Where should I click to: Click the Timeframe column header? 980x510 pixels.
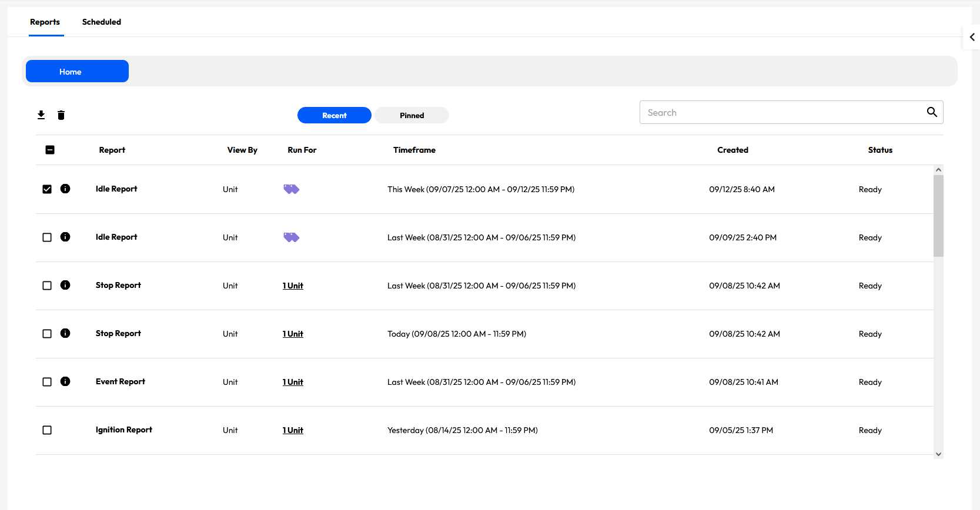414,150
